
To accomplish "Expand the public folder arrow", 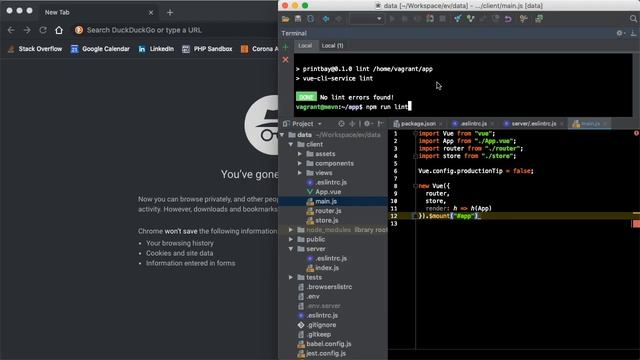I will [291, 240].
